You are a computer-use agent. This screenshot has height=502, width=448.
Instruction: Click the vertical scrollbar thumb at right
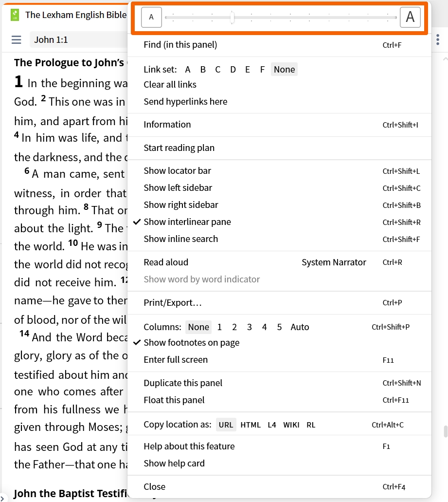(x=445, y=431)
